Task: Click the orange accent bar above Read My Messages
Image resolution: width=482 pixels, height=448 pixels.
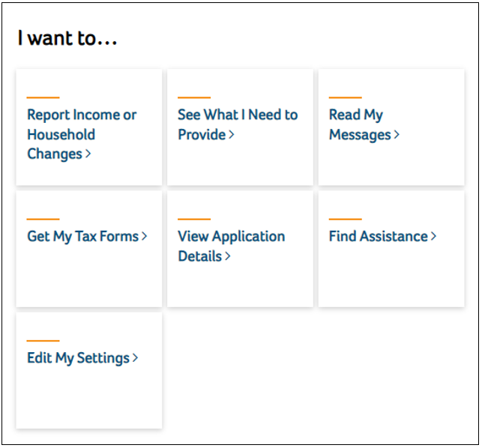Action: [345, 97]
